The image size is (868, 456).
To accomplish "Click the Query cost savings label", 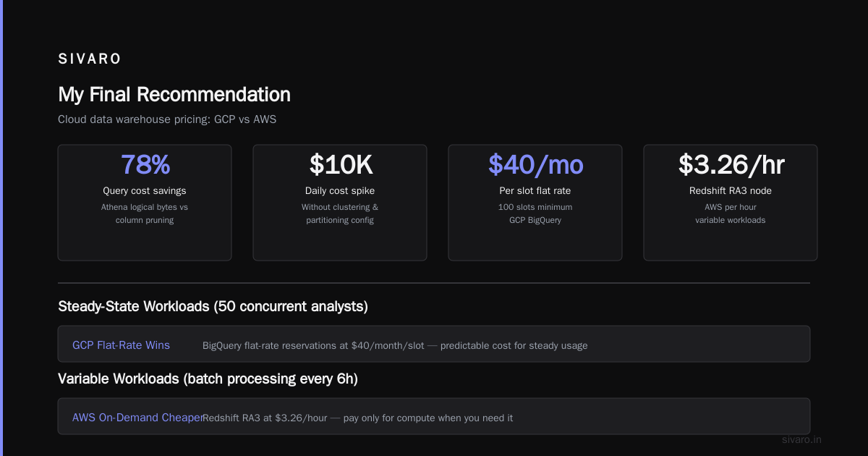I will [x=145, y=191].
